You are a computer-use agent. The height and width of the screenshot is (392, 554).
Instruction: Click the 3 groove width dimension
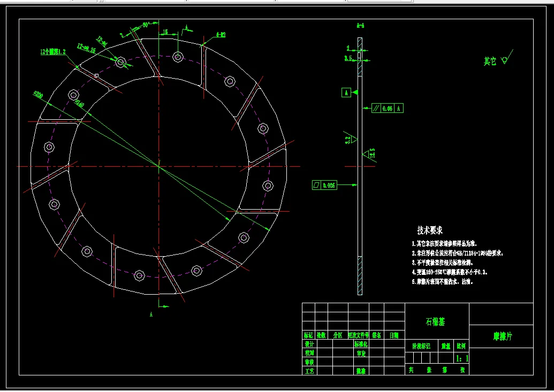click(x=122, y=35)
